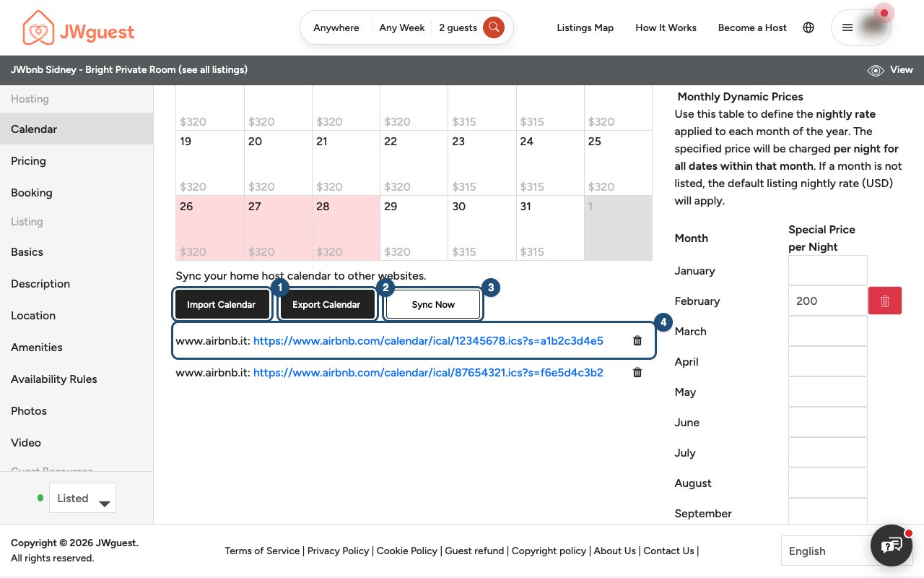The height and width of the screenshot is (578, 924).
Task: Click the orange search icon
Action: point(494,27)
